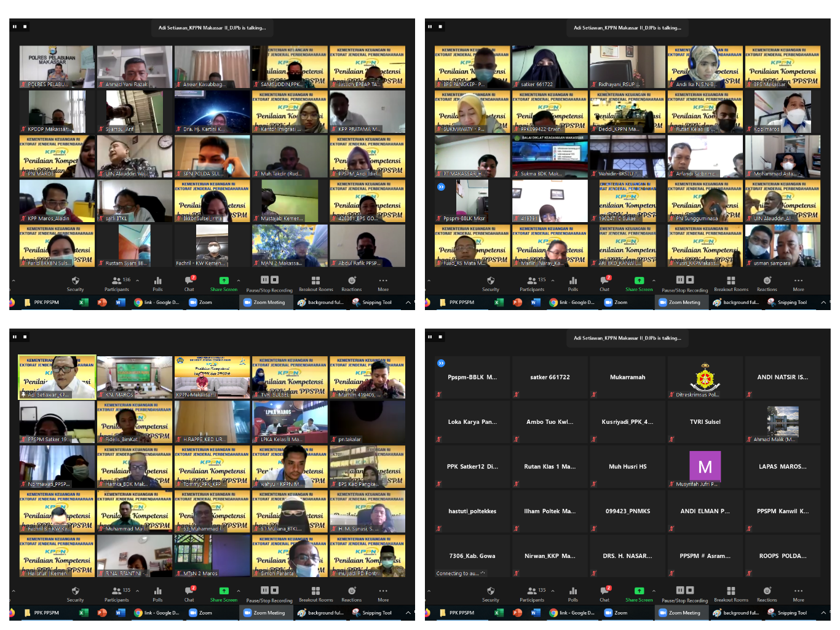Open Chat in the bottom-left Zoom window
Viewport: 840px width, 630px height.
189,594
